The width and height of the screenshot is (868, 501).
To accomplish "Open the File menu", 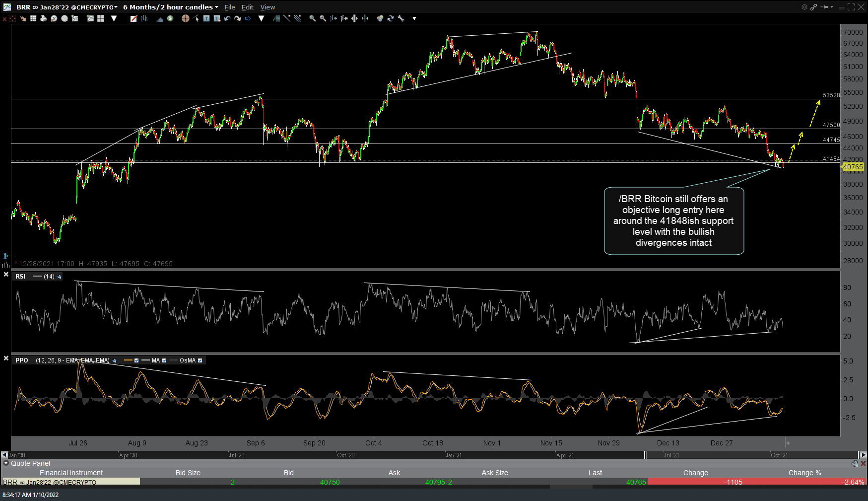I will coord(230,7).
